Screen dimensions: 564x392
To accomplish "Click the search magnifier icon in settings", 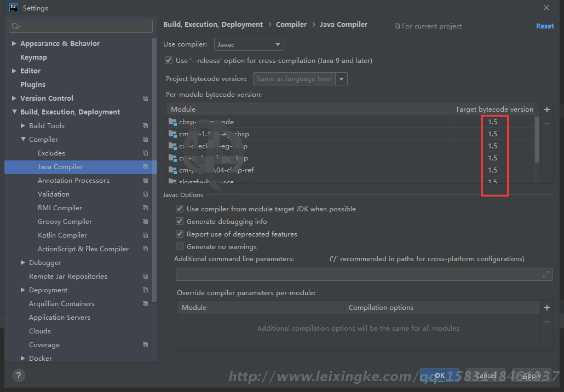I will [x=15, y=26].
